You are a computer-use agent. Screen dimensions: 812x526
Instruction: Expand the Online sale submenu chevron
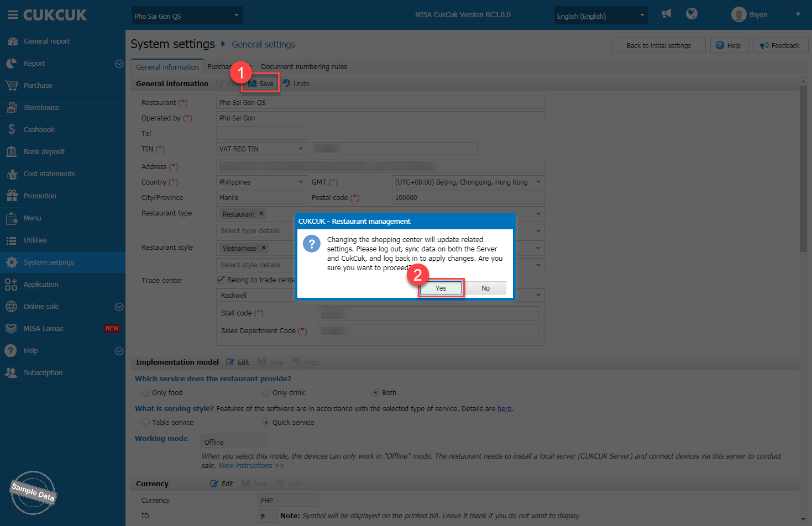(x=119, y=307)
